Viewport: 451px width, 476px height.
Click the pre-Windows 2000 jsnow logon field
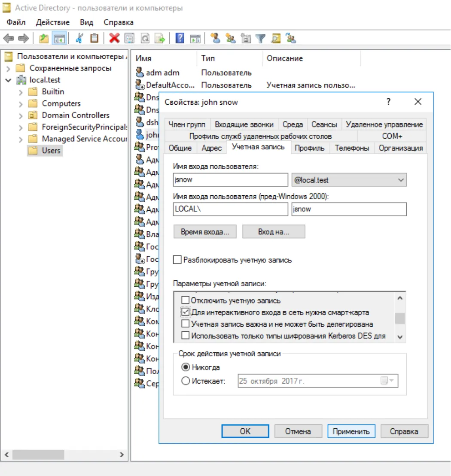pos(349,209)
